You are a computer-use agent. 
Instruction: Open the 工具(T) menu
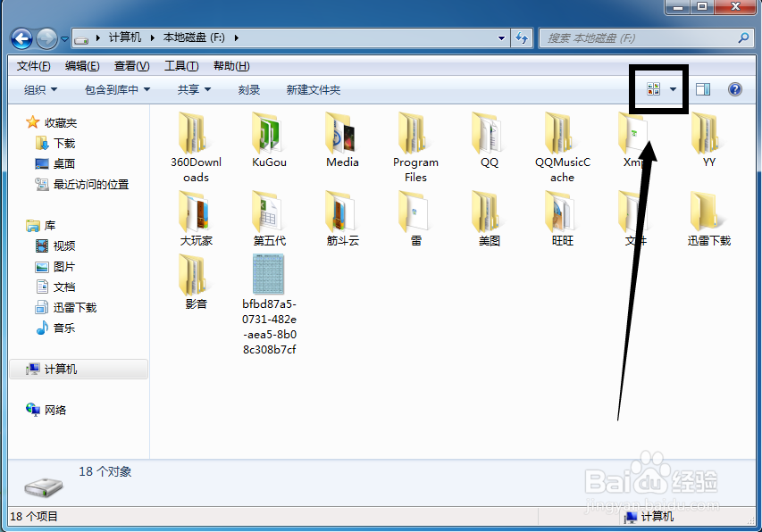181,66
